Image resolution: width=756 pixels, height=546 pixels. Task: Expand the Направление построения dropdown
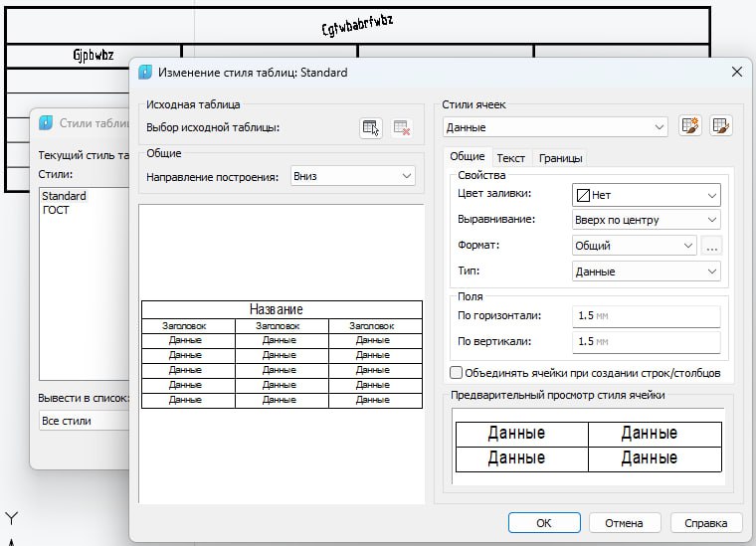click(352, 176)
